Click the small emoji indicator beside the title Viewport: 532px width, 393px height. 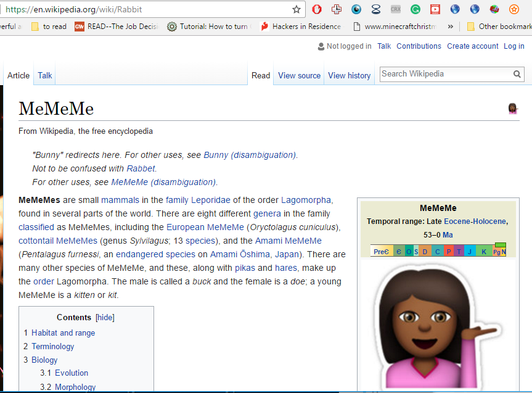point(512,109)
